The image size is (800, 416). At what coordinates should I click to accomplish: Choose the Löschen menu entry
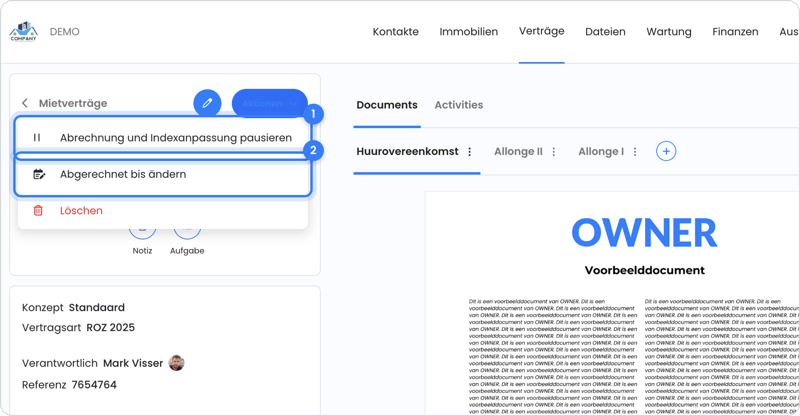coord(163,210)
